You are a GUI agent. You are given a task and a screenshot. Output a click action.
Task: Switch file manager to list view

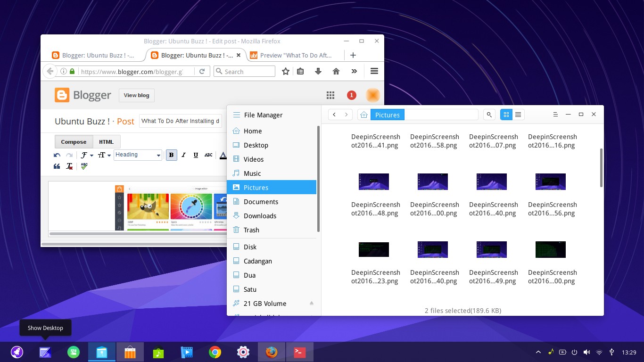click(x=518, y=115)
